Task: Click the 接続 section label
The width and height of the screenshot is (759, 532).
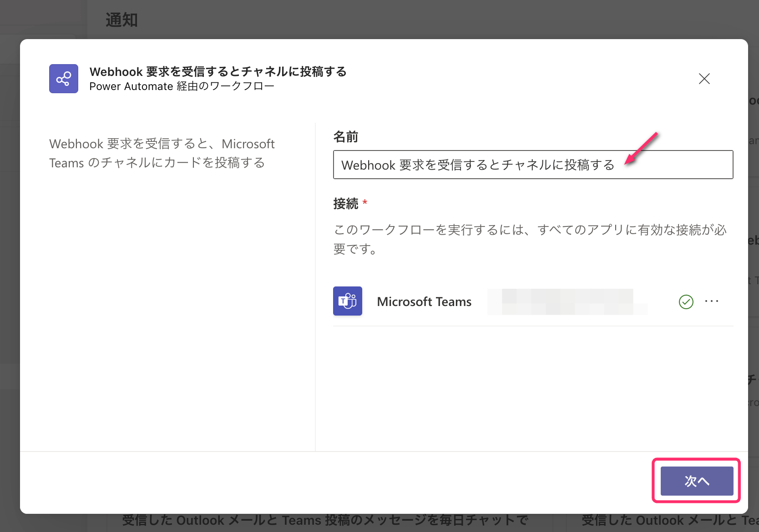Action: pyautogui.click(x=346, y=204)
